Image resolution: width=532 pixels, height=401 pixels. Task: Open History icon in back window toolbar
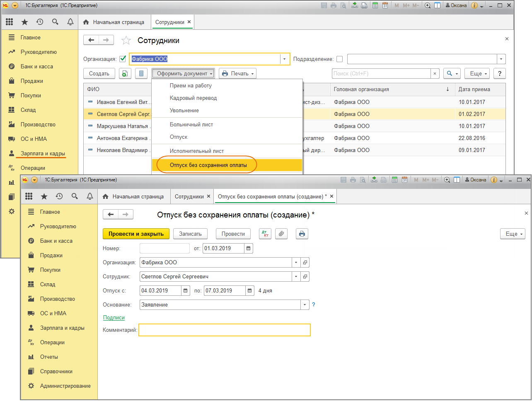pyautogui.click(x=40, y=22)
